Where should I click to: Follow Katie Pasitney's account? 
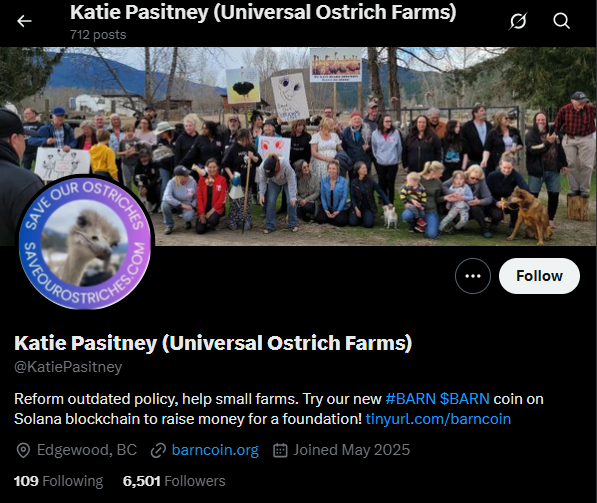(539, 276)
